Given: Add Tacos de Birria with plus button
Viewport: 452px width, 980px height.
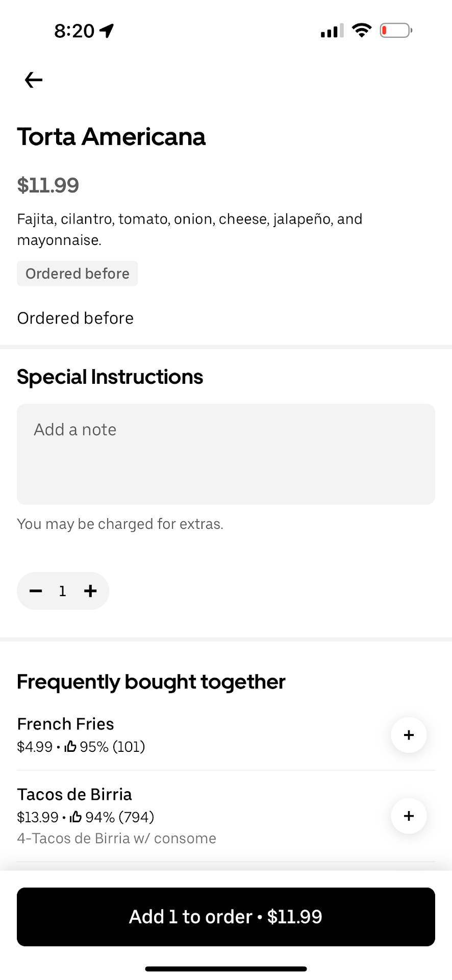Looking at the screenshot, I should tap(409, 816).
